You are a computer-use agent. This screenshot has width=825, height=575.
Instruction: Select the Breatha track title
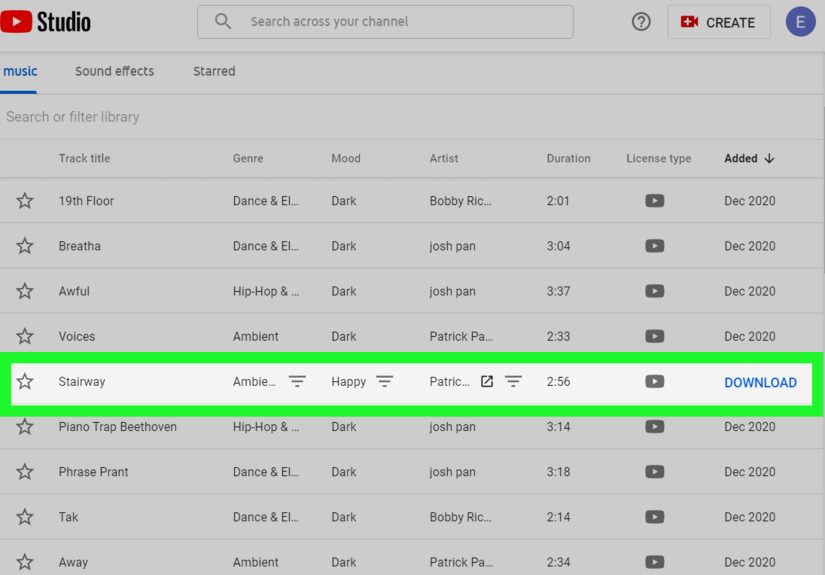(79, 246)
